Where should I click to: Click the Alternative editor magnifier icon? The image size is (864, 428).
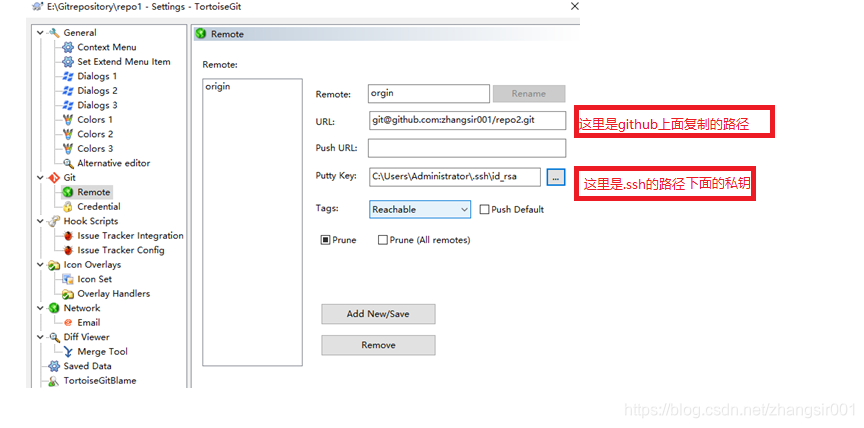[x=68, y=163]
